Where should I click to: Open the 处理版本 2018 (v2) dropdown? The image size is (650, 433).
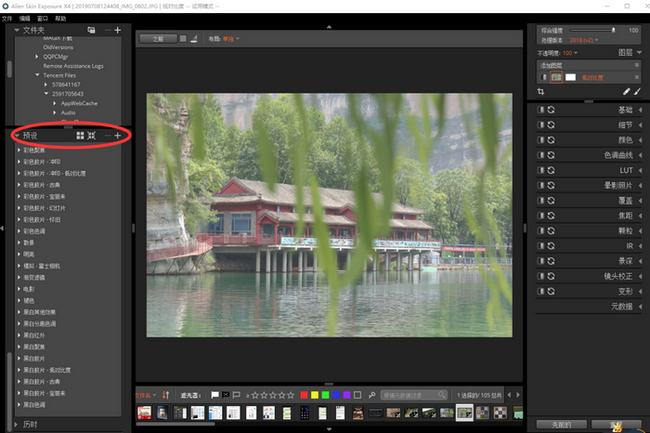584,40
